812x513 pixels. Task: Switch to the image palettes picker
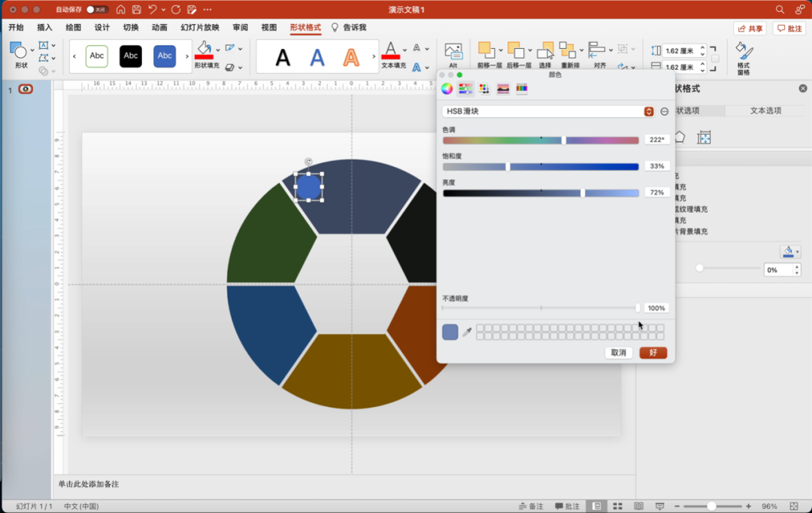click(x=503, y=89)
